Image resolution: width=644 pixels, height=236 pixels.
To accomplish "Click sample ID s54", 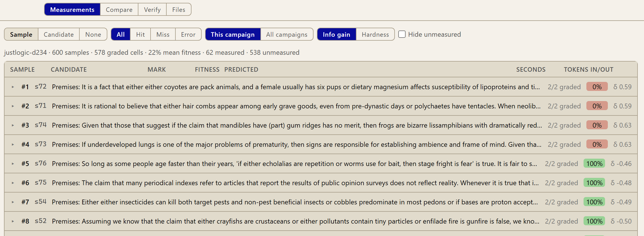I will (x=41, y=202).
